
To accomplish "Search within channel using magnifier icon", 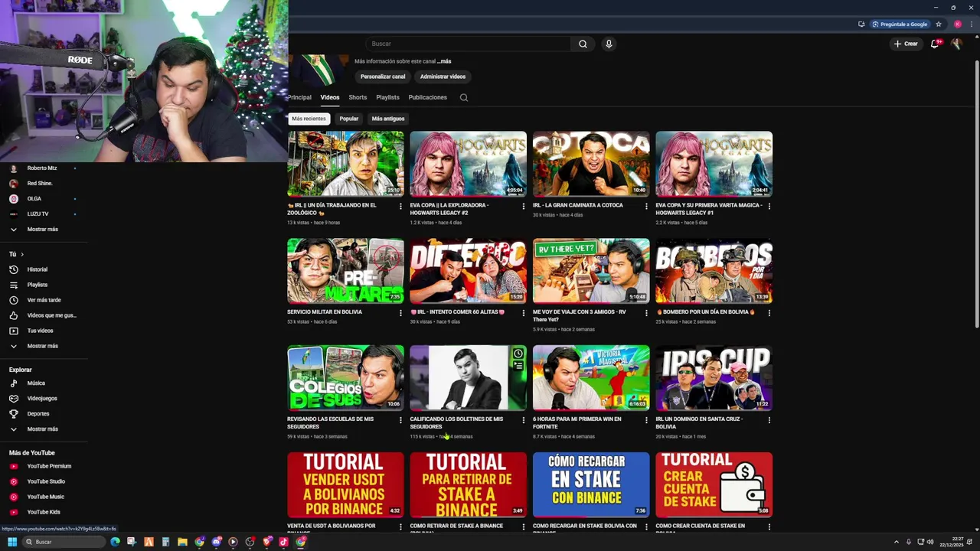I will (x=463, y=97).
